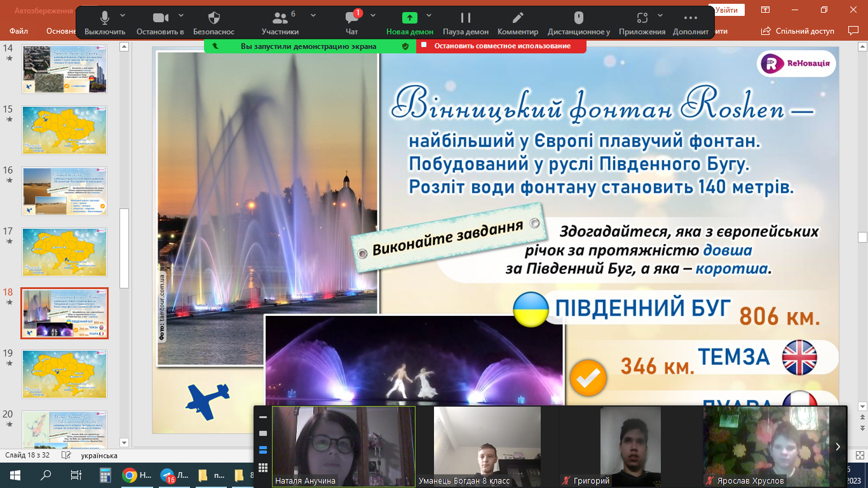Select slide 14 thumbnail
Image resolution: width=868 pixels, height=488 pixels.
click(65, 69)
